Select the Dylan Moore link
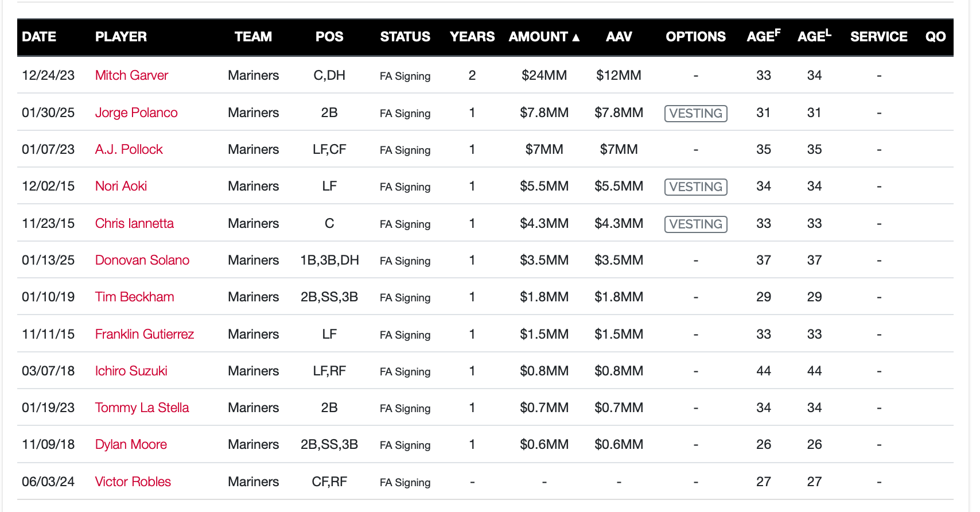The height and width of the screenshot is (512, 980). pos(131,444)
